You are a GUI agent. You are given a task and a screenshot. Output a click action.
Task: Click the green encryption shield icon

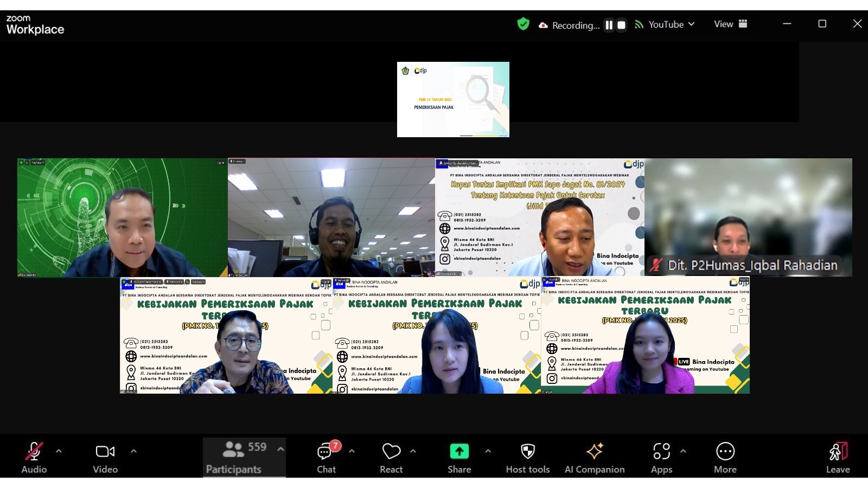point(523,24)
